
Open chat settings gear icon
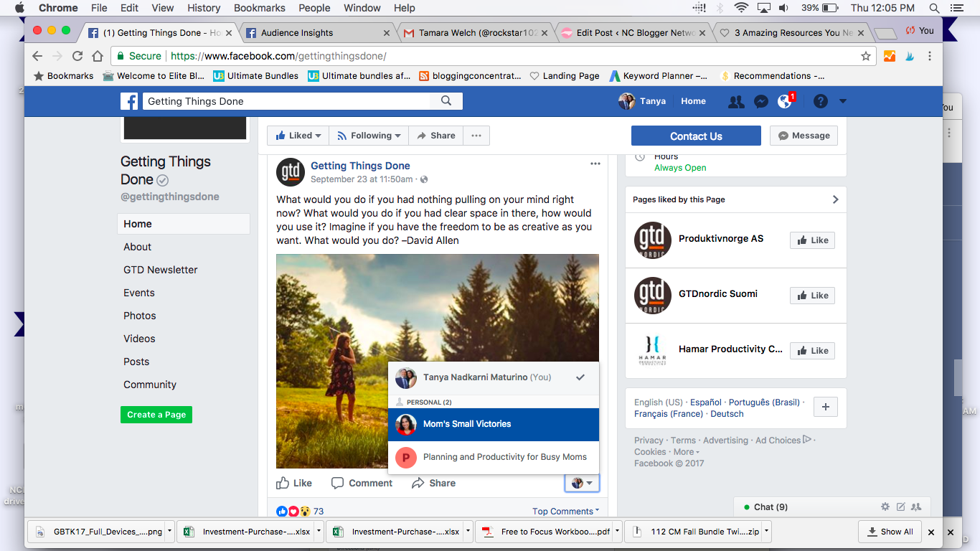tap(885, 507)
